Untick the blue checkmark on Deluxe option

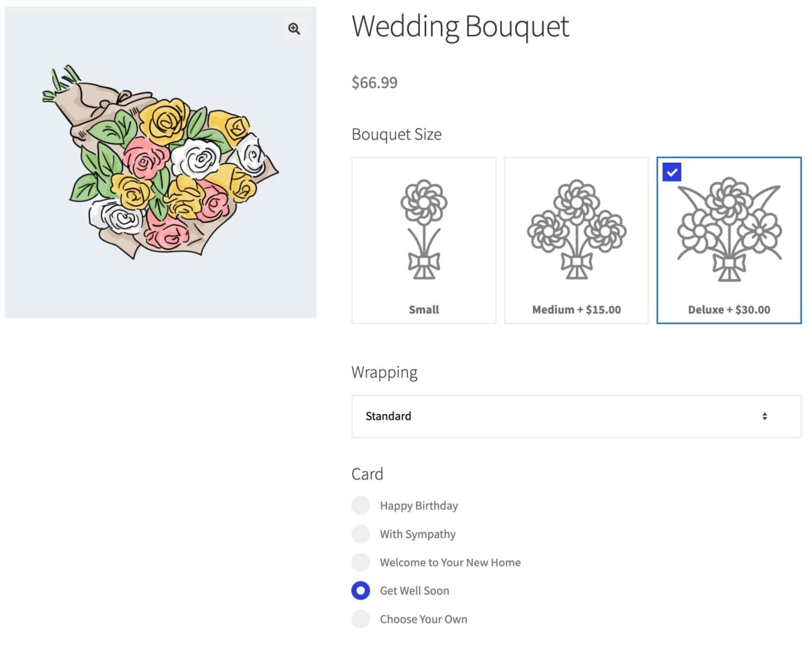point(672,172)
